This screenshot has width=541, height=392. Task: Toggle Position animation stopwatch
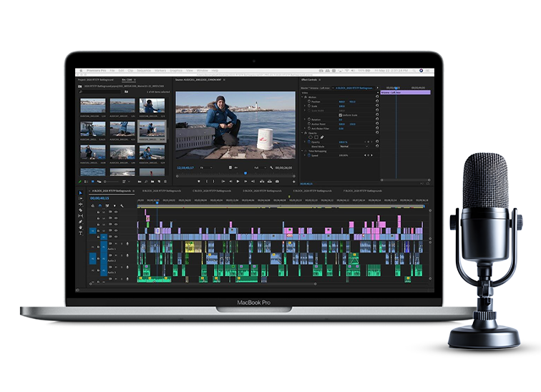point(309,102)
